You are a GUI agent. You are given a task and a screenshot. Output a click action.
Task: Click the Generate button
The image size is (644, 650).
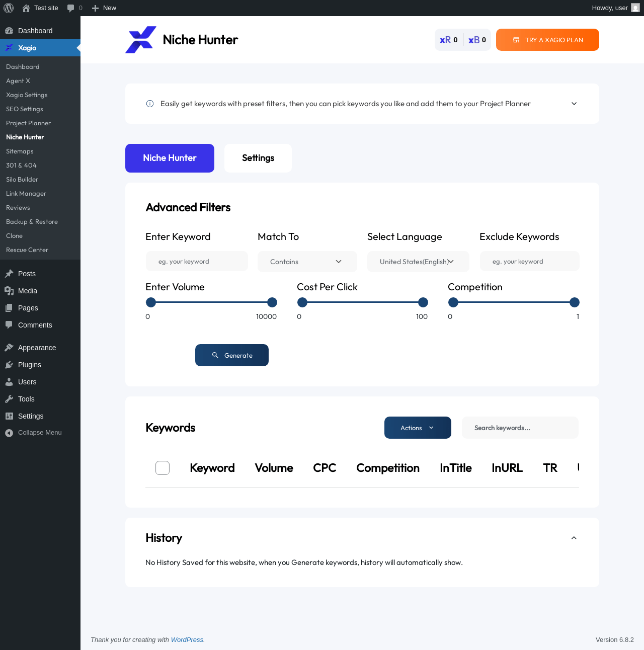[x=232, y=355]
